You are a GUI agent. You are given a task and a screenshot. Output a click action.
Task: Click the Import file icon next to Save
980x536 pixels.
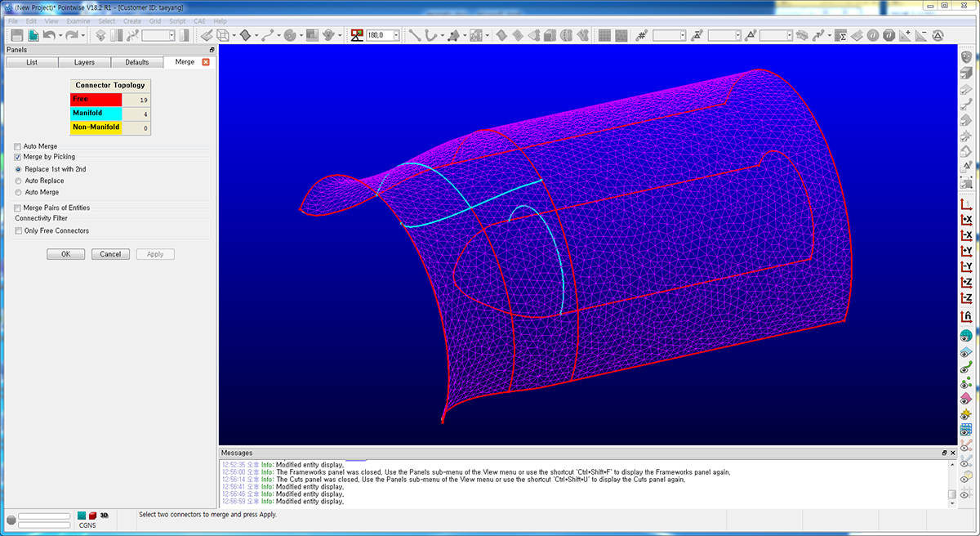tap(33, 35)
